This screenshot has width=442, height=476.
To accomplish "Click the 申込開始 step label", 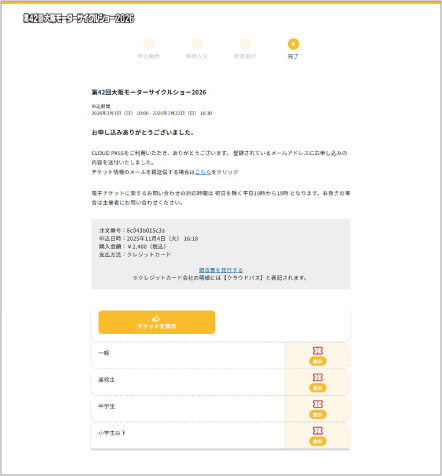I will coord(149,56).
